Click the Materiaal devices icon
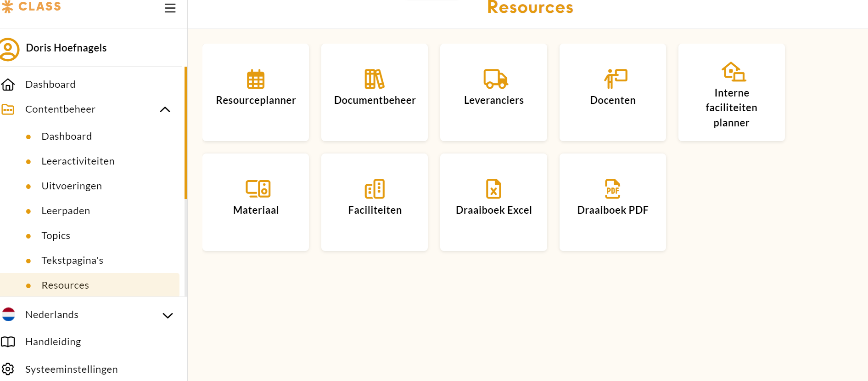This screenshot has height=381, width=868. click(x=258, y=189)
